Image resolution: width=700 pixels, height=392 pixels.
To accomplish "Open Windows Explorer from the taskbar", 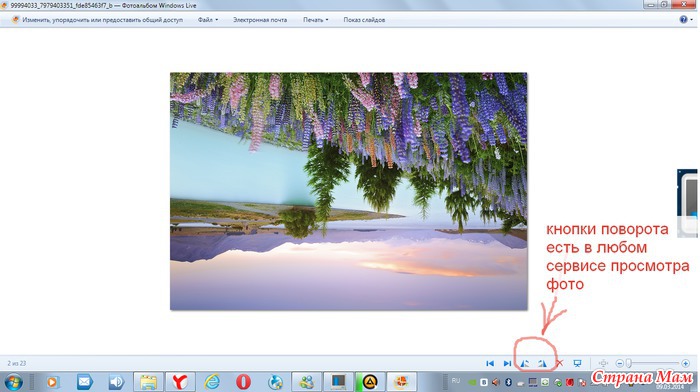I will [148, 382].
